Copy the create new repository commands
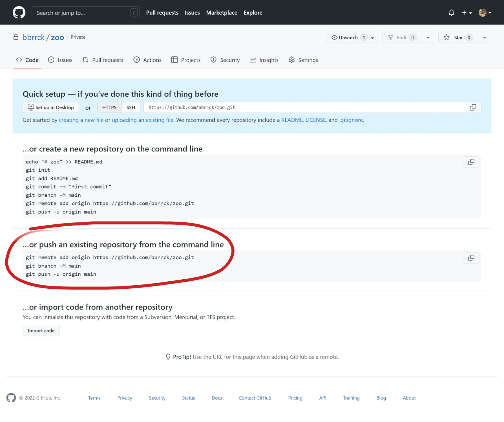Screen dimensions: 504x422 471,162
